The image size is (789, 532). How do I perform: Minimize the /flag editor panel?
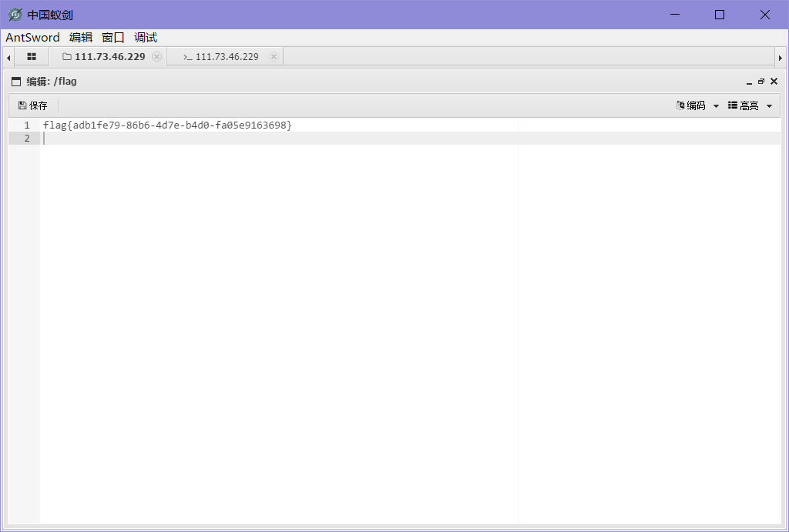749,82
